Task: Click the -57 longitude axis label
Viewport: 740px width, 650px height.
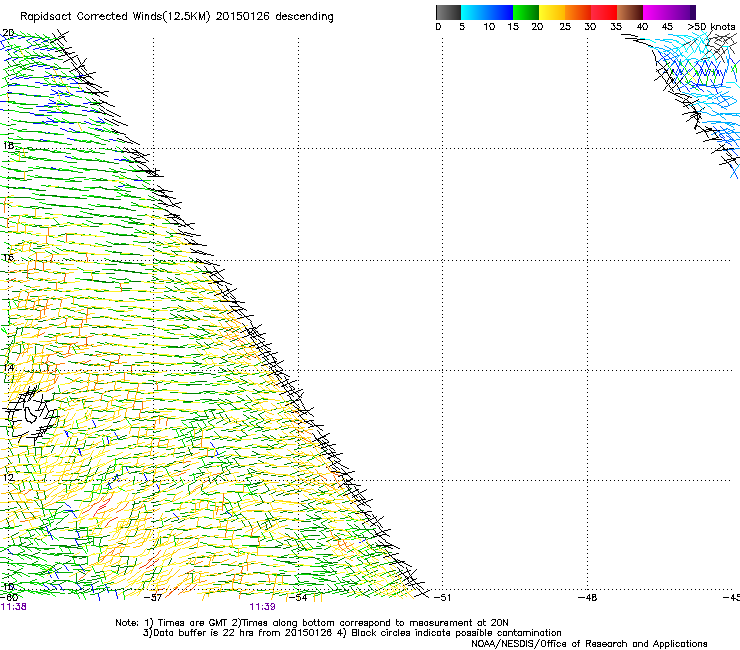Action: click(153, 598)
